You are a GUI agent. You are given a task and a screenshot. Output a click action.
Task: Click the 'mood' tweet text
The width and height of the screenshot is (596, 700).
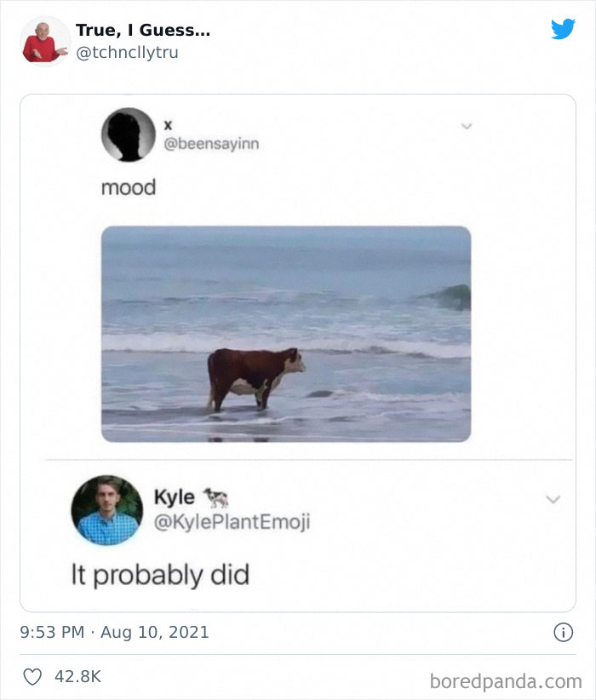click(129, 187)
